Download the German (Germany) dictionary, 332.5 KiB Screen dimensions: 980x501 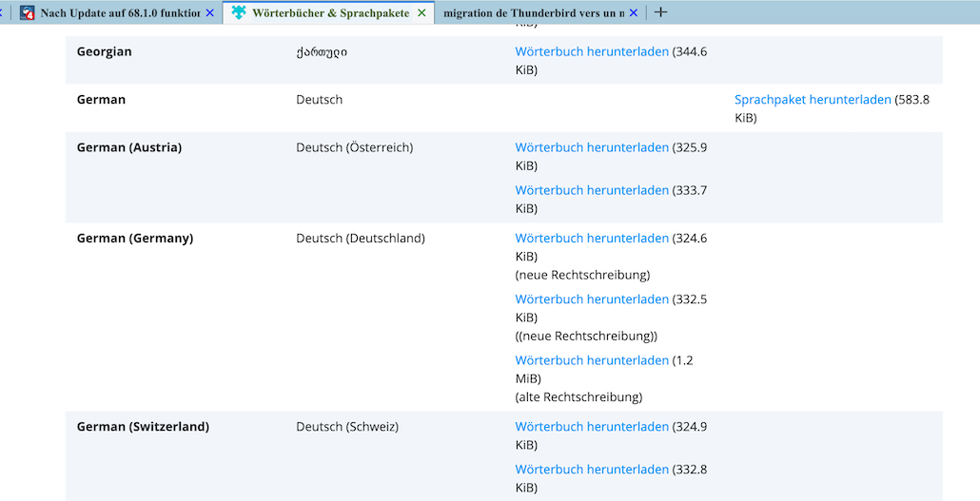[592, 299]
